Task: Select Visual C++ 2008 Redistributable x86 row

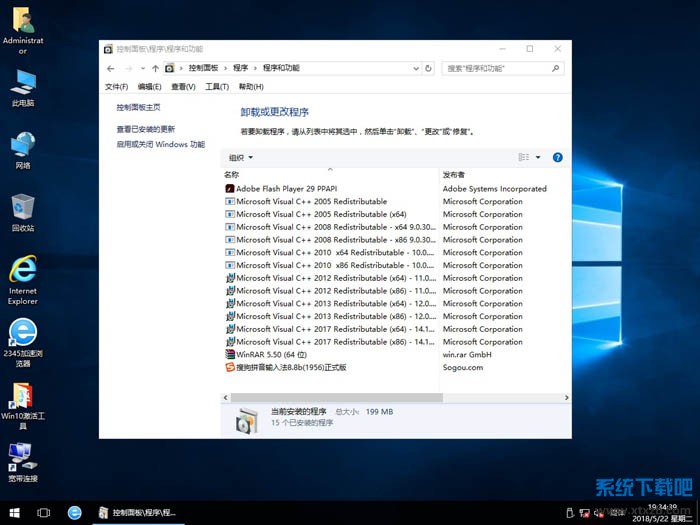Action: [x=330, y=240]
